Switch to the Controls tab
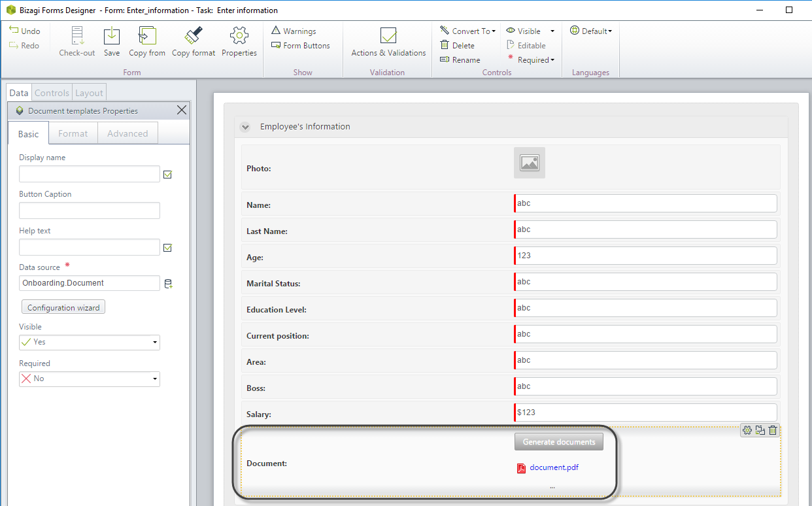812x506 pixels. pos(52,93)
